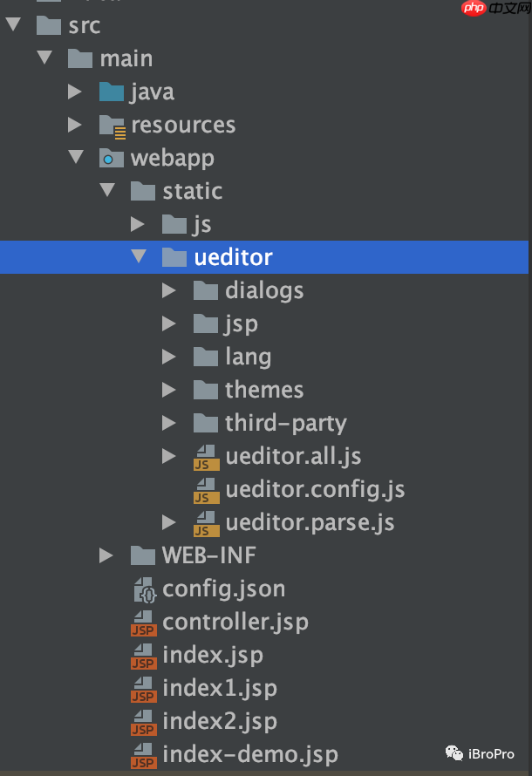
Task: Expand the dialogs folder arrow
Action: pyautogui.click(x=169, y=290)
